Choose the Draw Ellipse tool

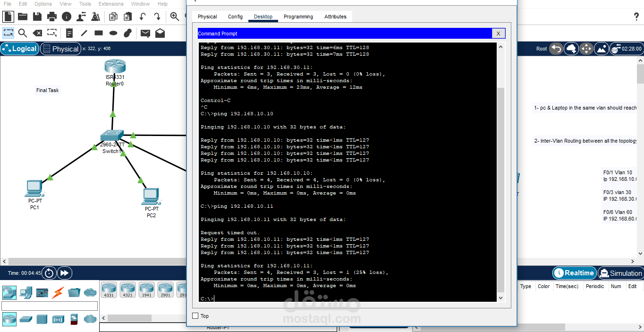113,33
